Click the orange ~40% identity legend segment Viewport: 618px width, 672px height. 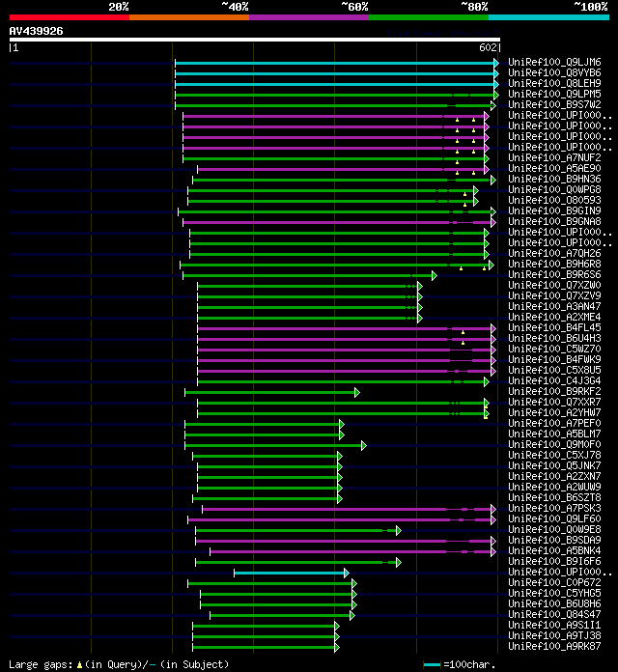(x=189, y=17)
